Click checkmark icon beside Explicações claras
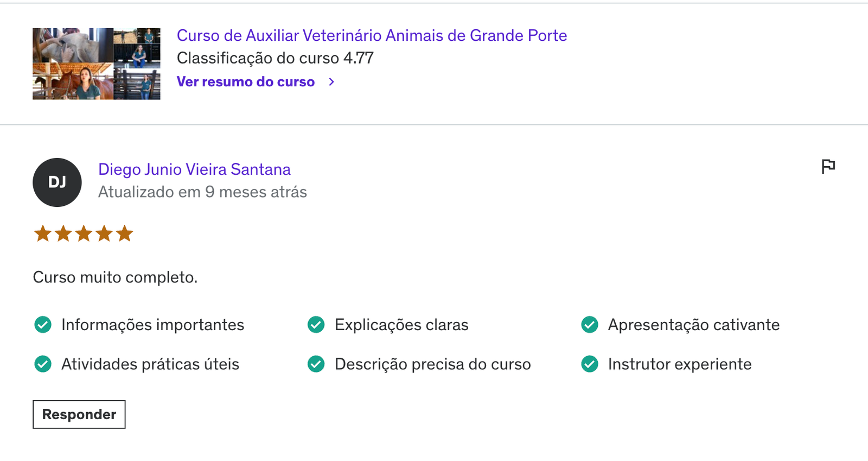The image size is (868, 461). (316, 325)
